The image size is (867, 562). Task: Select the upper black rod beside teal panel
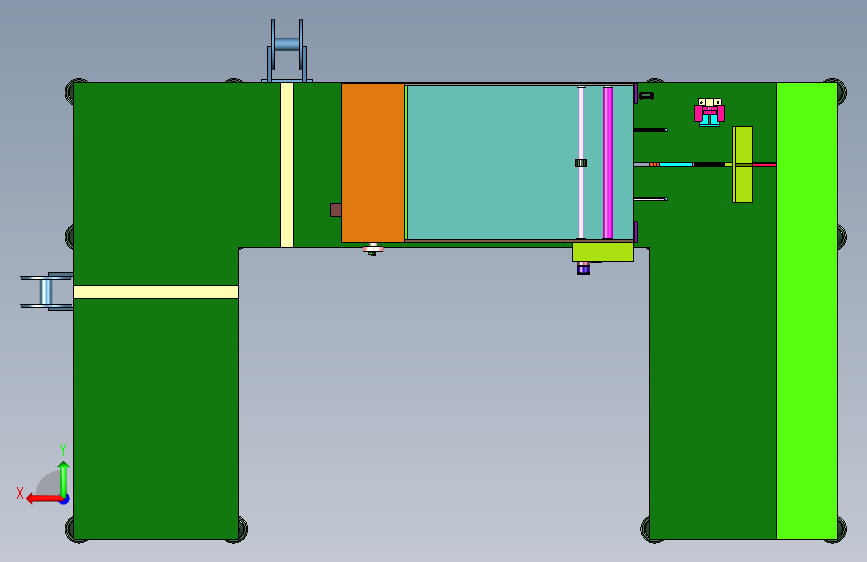pos(651,130)
